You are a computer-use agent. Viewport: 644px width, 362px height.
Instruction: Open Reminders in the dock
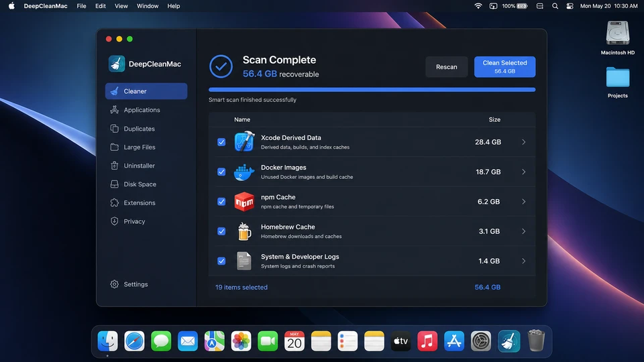347,341
